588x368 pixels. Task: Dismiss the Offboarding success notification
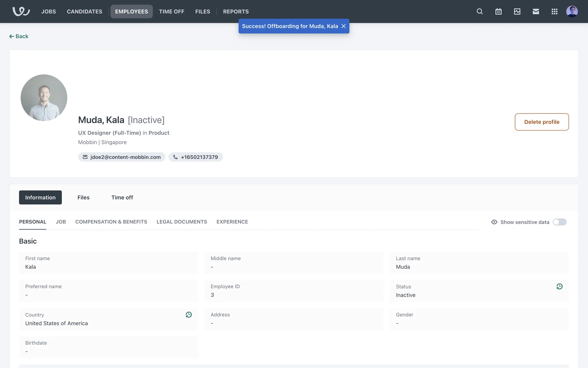[x=344, y=26]
